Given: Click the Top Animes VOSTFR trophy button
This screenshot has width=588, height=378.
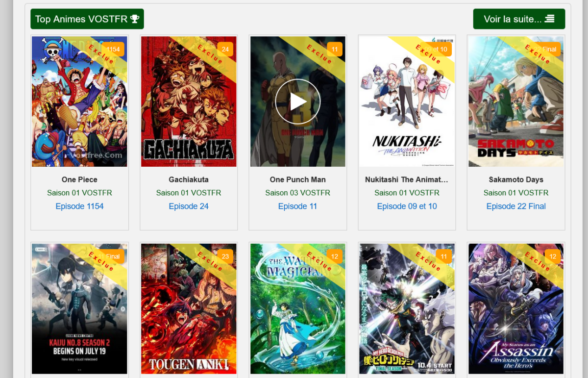Looking at the screenshot, I should [x=87, y=19].
